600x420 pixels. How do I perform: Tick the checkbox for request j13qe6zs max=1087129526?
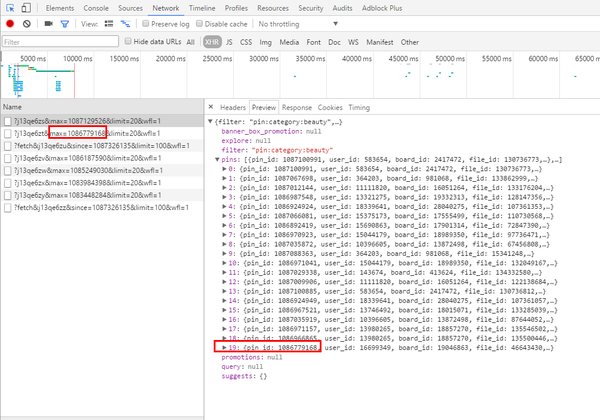[8, 121]
